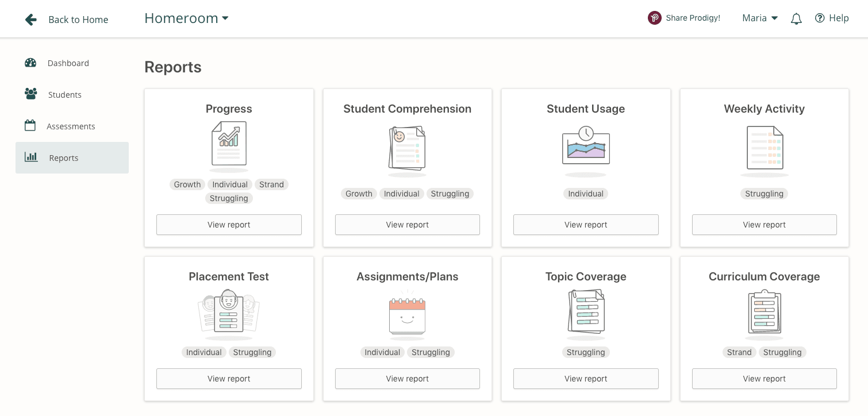Select the Reports bar-chart icon in sidebar
This screenshot has width=868, height=416.
(30, 157)
